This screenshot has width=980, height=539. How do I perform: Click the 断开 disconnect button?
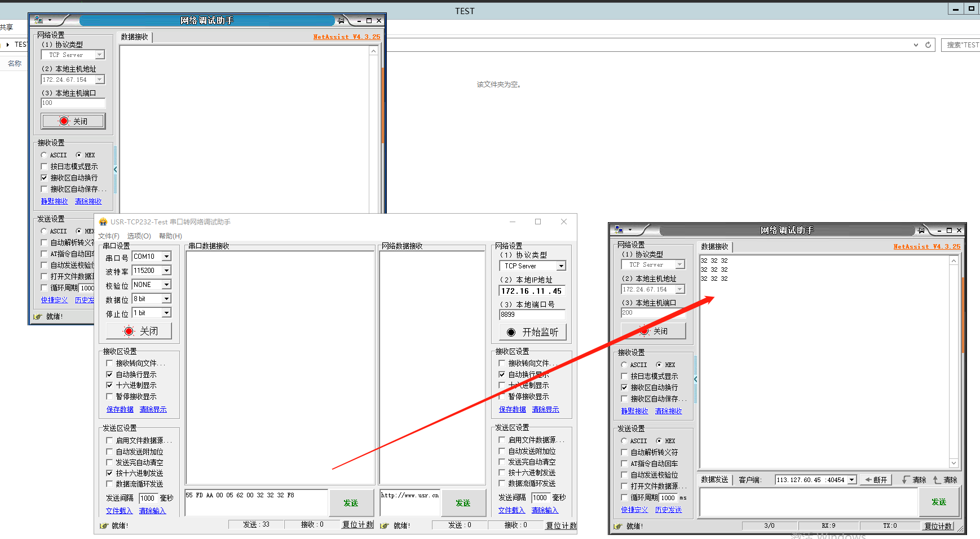(876, 480)
